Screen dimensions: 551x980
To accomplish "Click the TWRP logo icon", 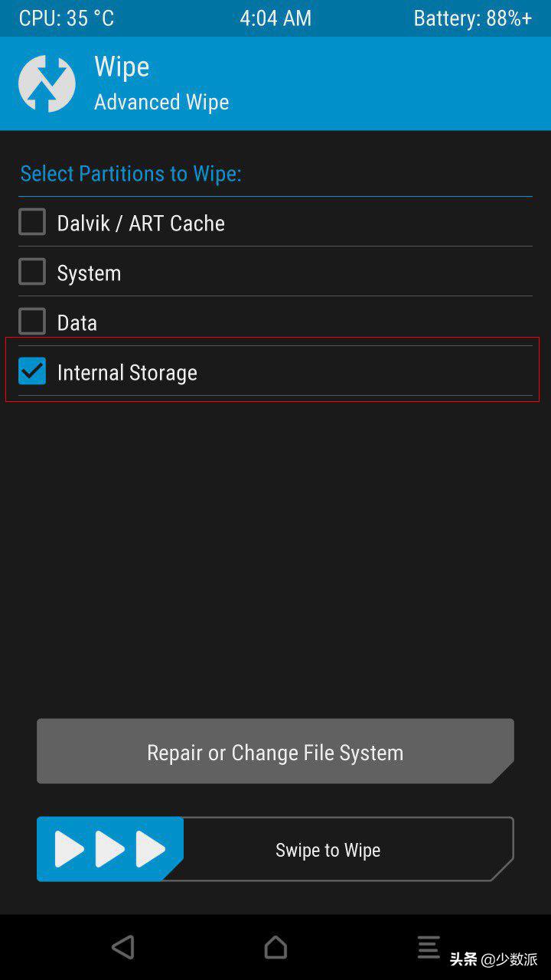I will pos(47,83).
